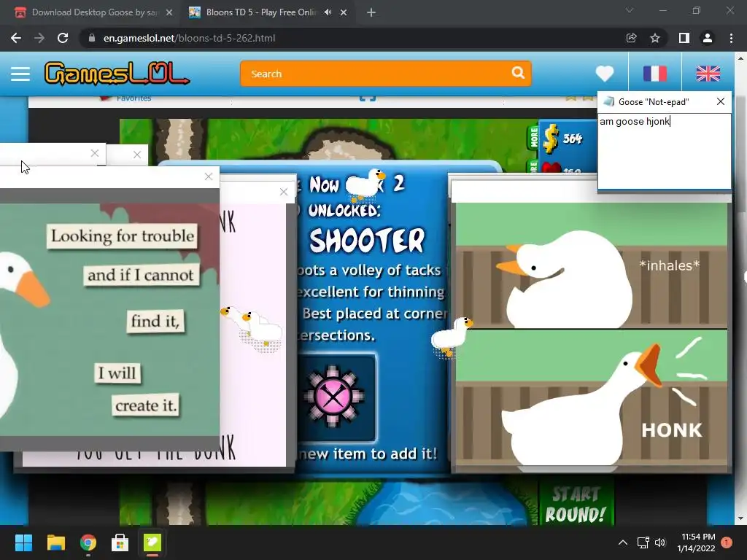The image size is (747, 560).
Task: Close the 'Looking for trouble' goose meme window
Action: pos(208,176)
